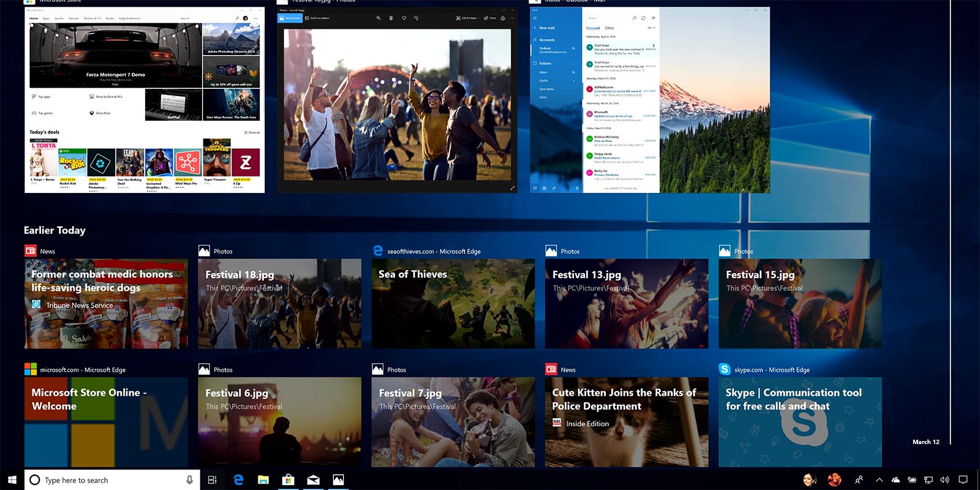This screenshot has width=980, height=490.
Task: Click the Task View taskbar button
Action: coord(212,480)
